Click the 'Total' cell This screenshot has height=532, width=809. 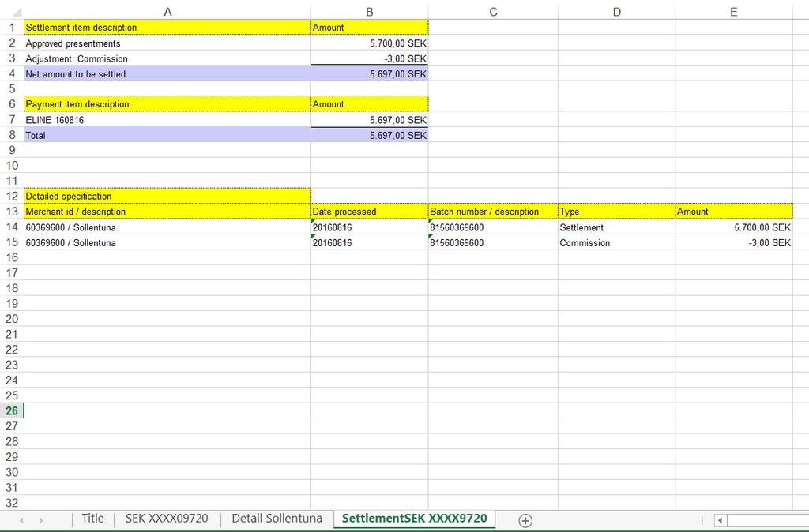167,135
